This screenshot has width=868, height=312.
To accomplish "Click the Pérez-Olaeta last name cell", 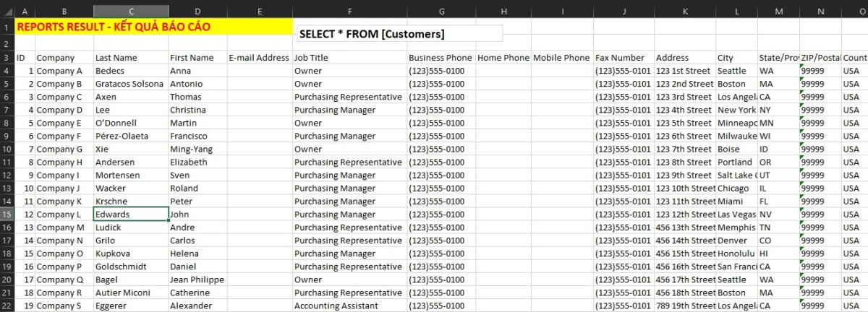I will 131,136.
